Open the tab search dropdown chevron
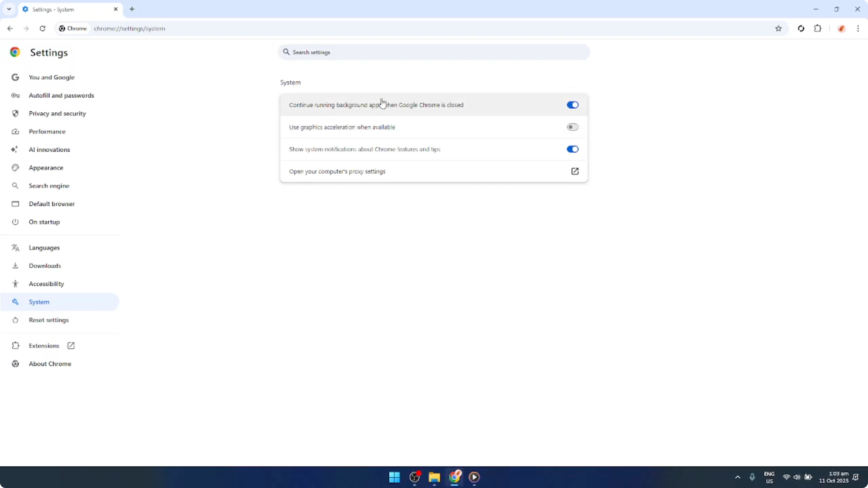The width and height of the screenshot is (868, 488). point(9,9)
